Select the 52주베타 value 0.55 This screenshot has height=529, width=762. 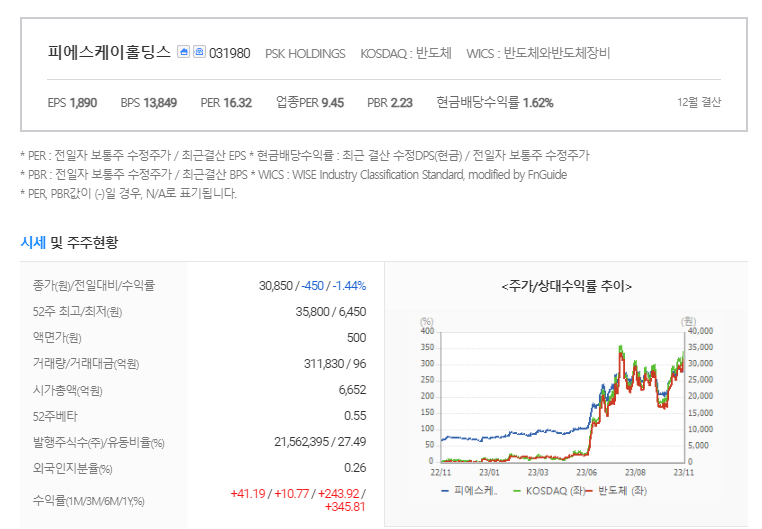click(355, 416)
